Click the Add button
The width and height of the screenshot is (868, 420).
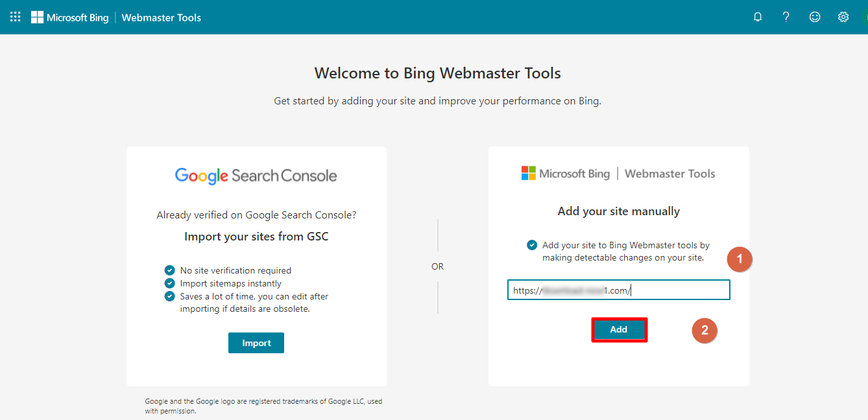[x=619, y=329]
